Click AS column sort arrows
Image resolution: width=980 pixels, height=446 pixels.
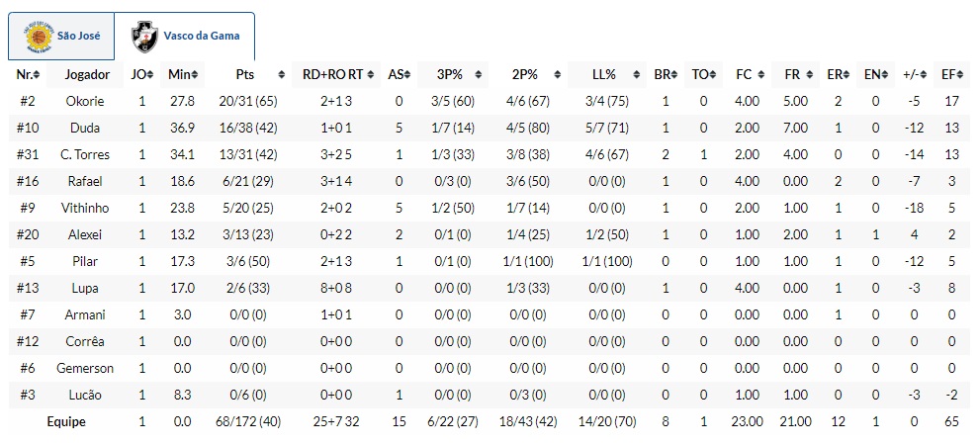[407, 75]
